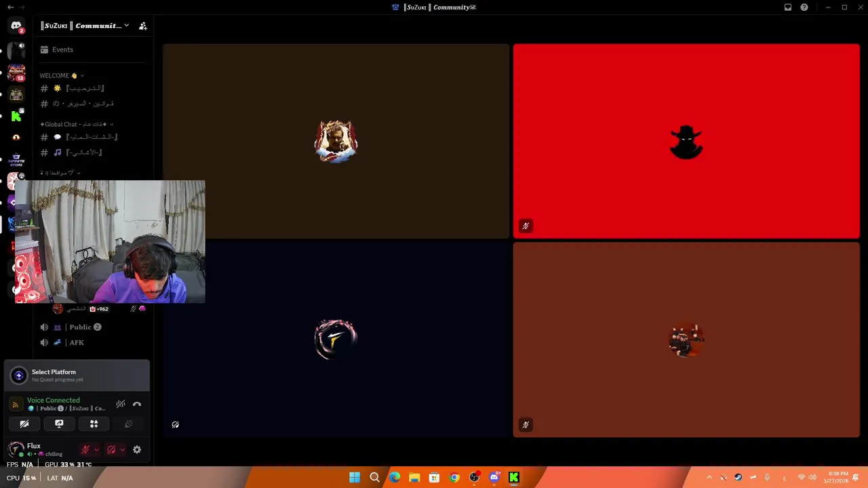
Task: Disconnect from voice with the hang-up icon
Action: click(137, 404)
